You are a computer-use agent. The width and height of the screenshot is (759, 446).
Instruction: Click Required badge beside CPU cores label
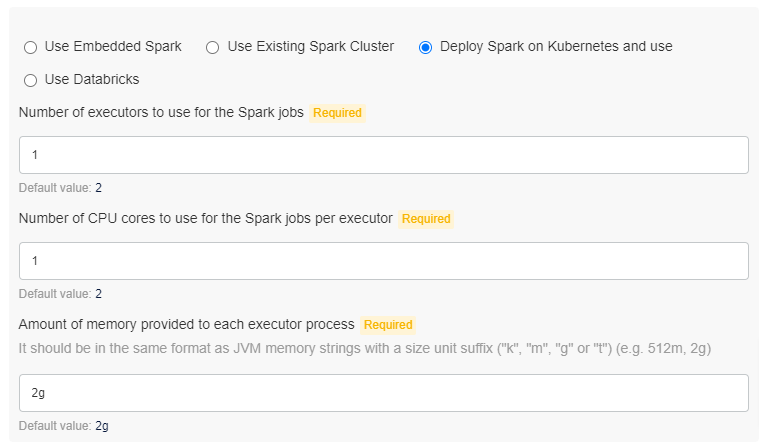pyautogui.click(x=425, y=219)
